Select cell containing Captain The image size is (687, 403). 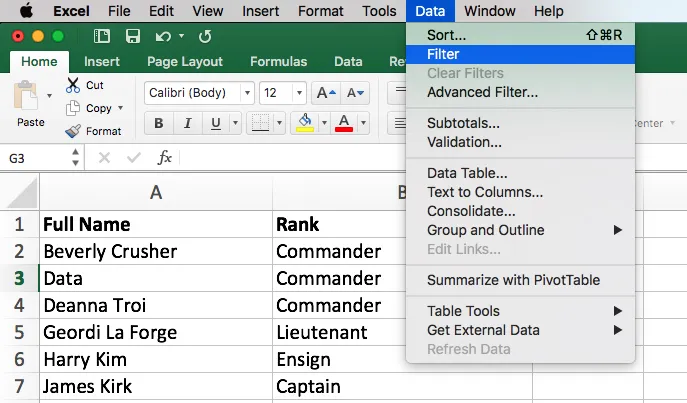402,386
